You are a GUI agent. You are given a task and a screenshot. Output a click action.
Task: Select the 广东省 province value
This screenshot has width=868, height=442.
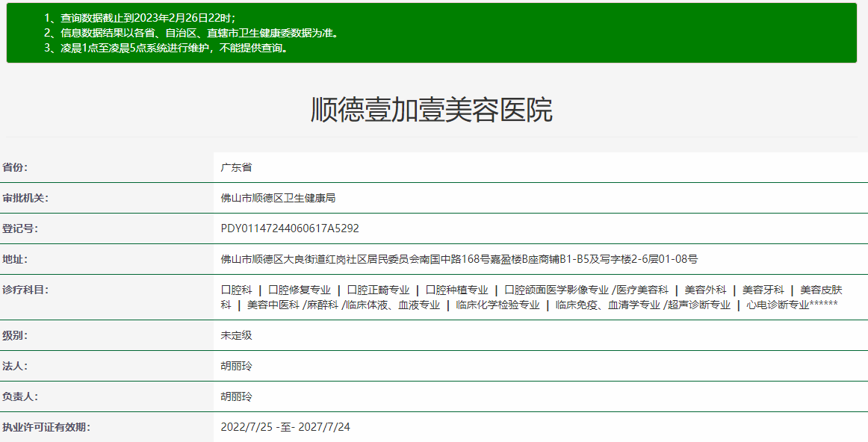pos(236,167)
